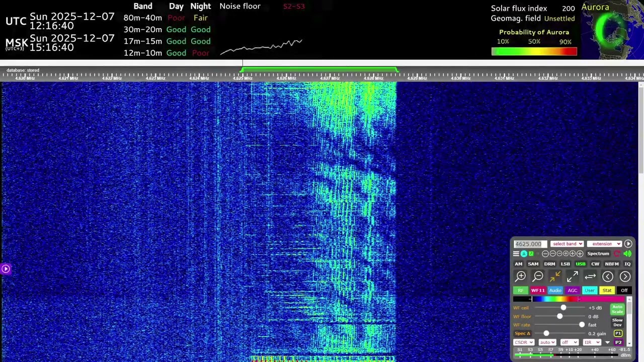Mute audio with the green speaker icon
The image size is (644, 362).
click(x=627, y=254)
